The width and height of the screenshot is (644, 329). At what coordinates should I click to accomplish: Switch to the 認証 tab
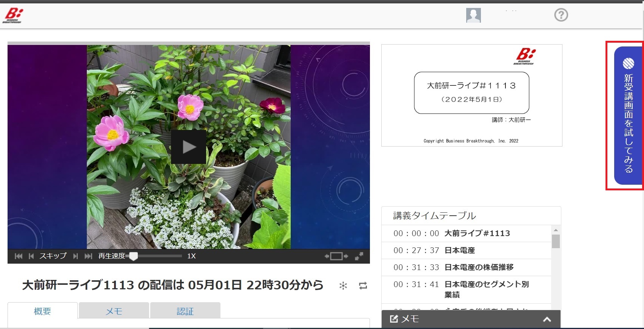coord(185,311)
